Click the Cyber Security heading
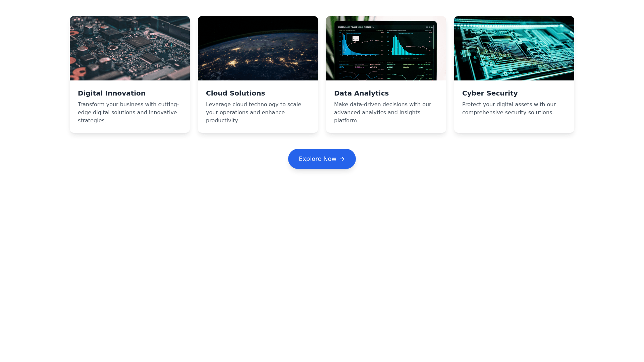The width and height of the screenshot is (644, 362). [x=490, y=93]
